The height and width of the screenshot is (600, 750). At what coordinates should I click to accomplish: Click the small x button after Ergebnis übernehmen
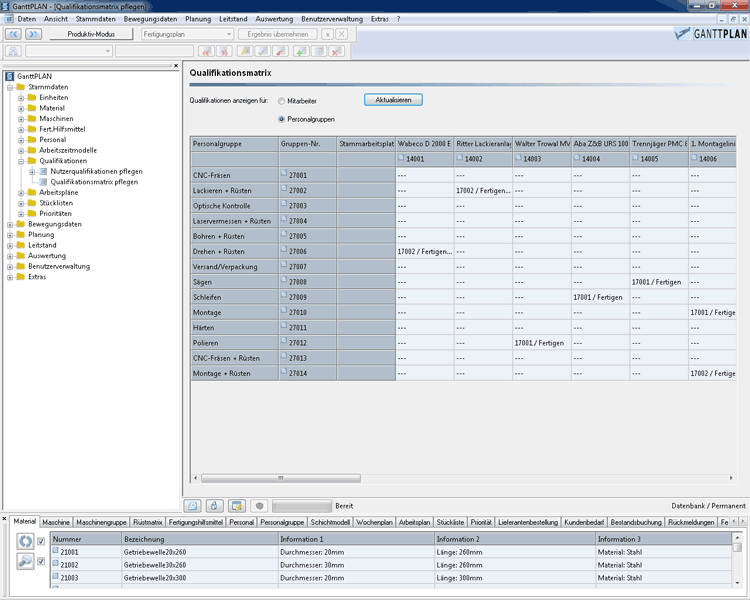[327, 34]
